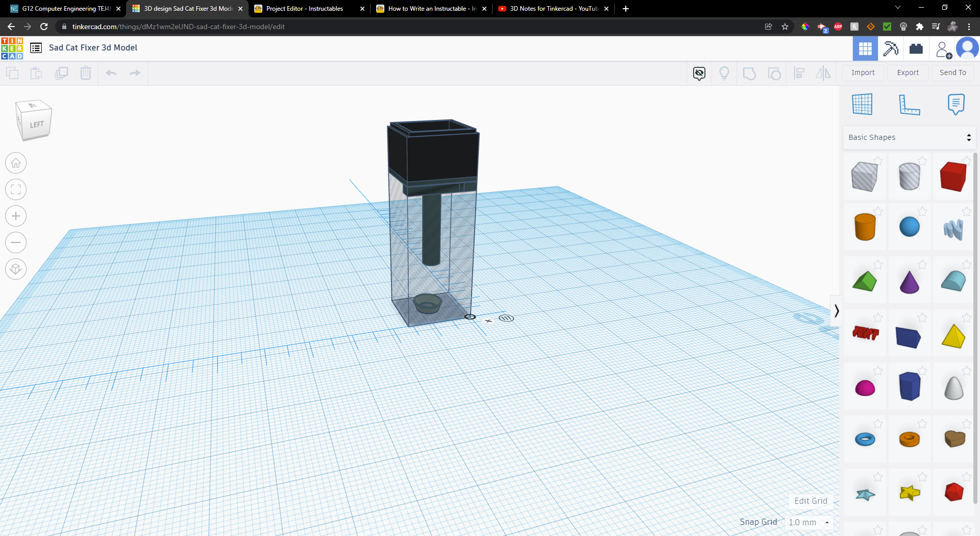Select the Notes tool icon
This screenshot has height=536, width=980.
(x=956, y=104)
